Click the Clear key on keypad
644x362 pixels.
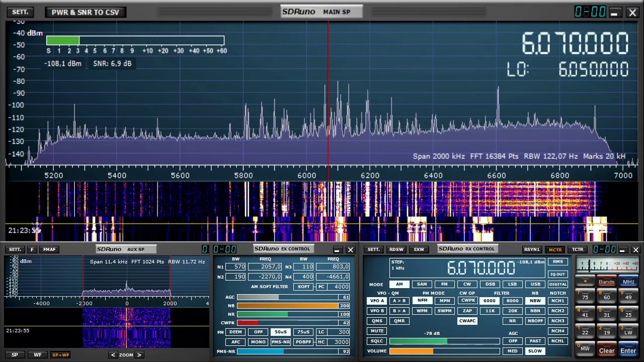tap(607, 350)
